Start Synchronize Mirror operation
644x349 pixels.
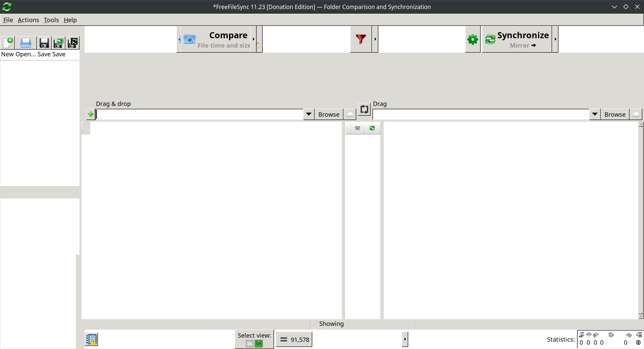(x=517, y=39)
